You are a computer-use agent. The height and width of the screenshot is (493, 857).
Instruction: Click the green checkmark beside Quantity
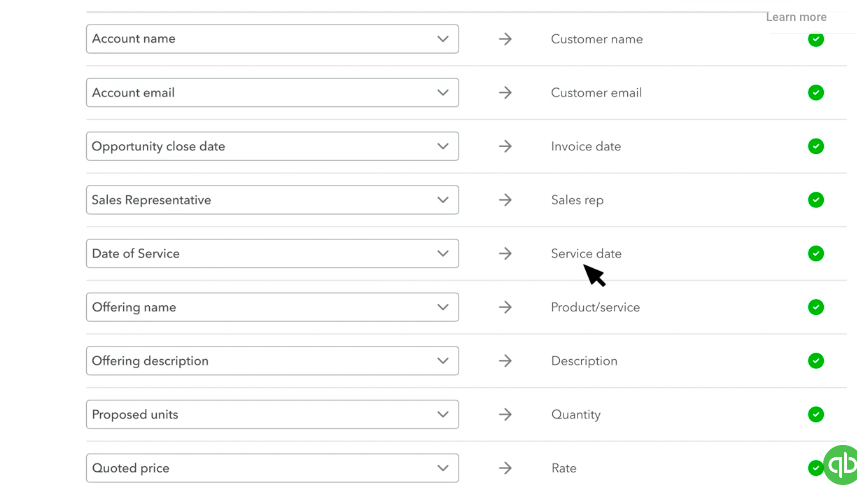816,414
